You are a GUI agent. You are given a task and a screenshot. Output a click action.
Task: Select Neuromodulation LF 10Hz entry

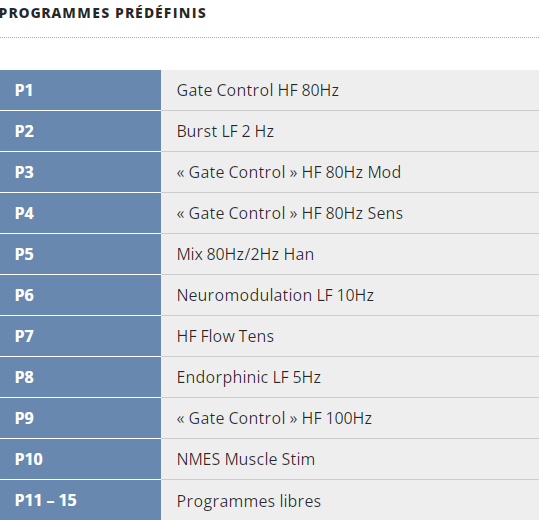[x=350, y=295]
